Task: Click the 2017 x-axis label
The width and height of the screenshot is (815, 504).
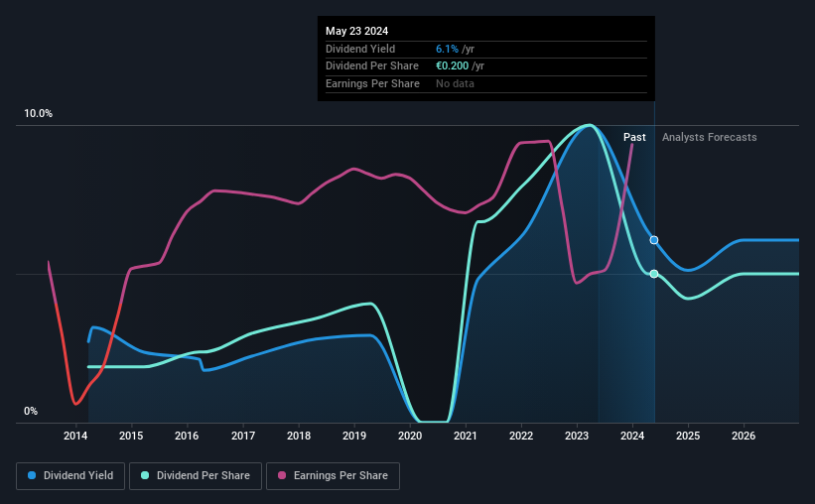Action: (243, 436)
